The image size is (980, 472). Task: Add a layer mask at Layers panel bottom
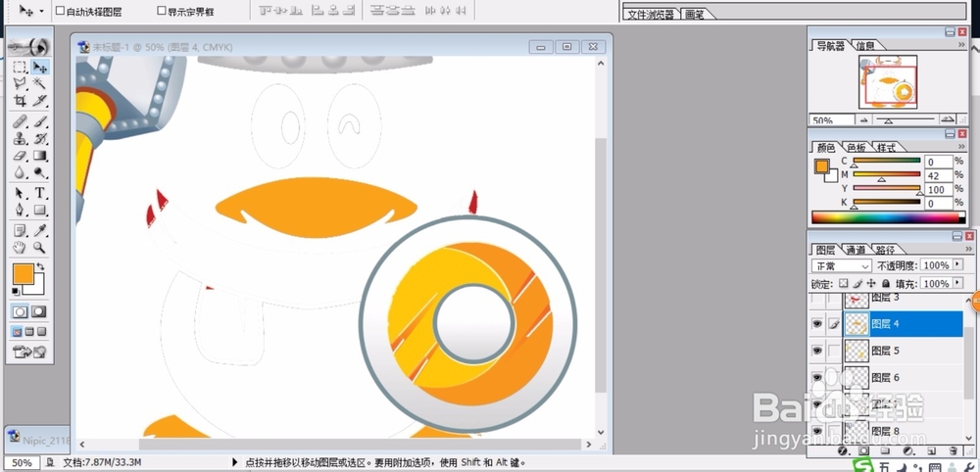[863, 450]
